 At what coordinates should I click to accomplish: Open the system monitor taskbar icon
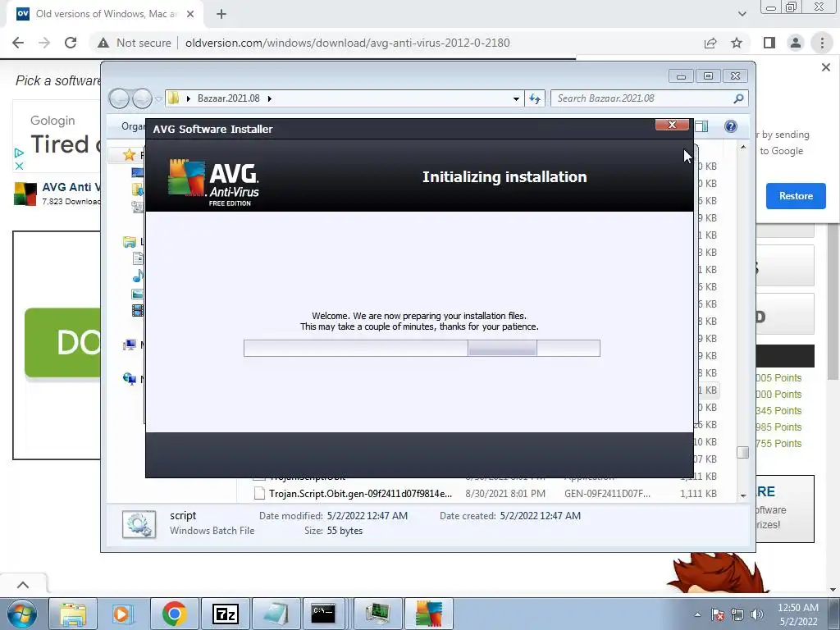378,614
